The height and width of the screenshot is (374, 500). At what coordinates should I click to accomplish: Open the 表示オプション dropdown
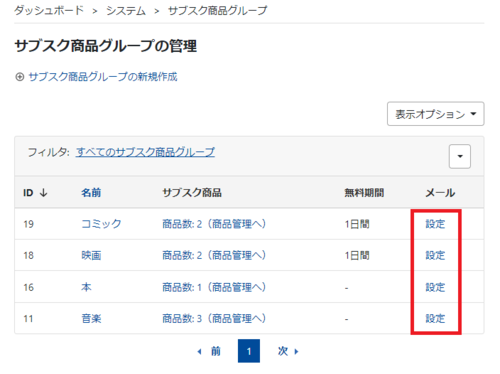point(435,114)
